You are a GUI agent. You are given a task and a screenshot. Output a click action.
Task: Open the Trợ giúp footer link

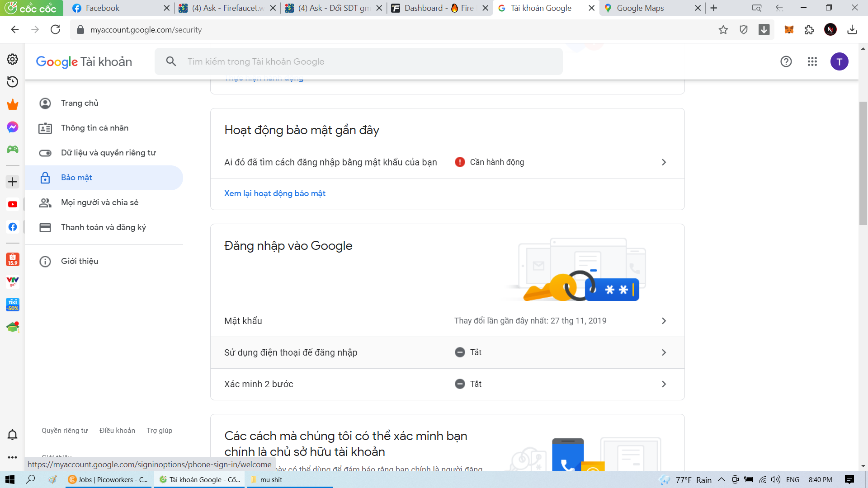click(x=159, y=431)
